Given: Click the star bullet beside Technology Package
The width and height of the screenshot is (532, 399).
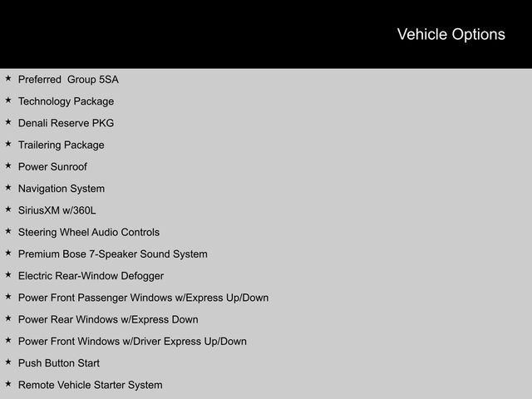Looking at the screenshot, I should pyautogui.click(x=7, y=101).
